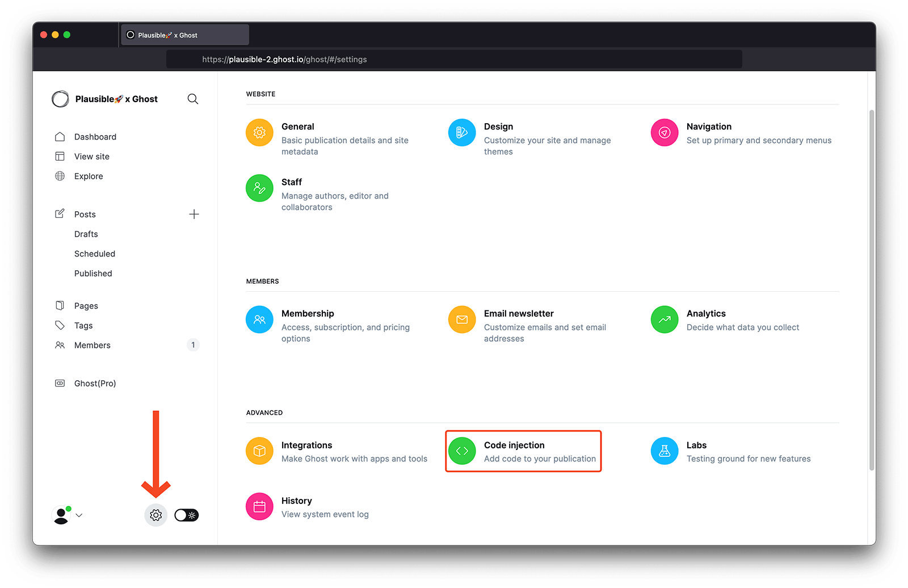Open the user avatar menu
908x588 pixels.
pos(67,515)
